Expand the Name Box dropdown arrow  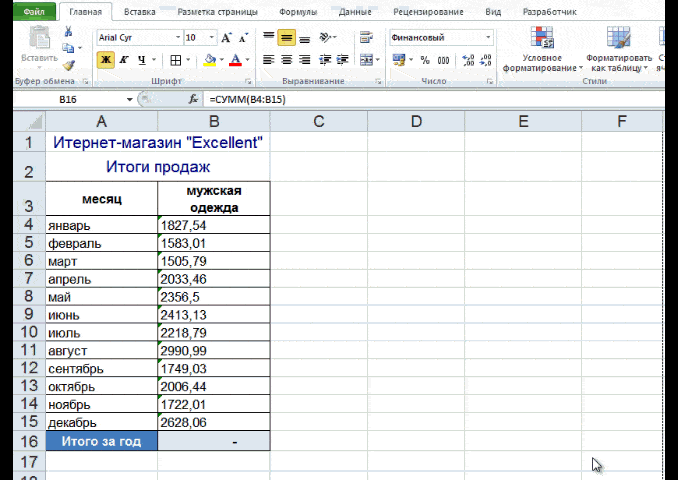[x=129, y=100]
